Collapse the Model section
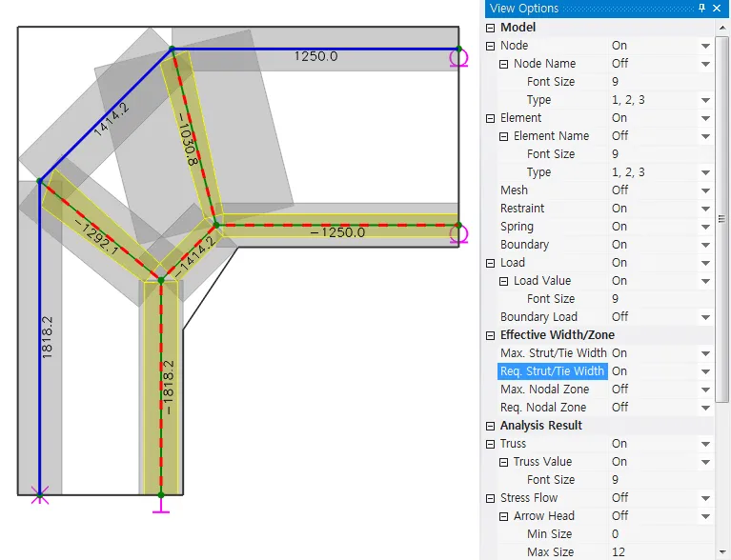The width and height of the screenshot is (731, 560). coord(490,28)
